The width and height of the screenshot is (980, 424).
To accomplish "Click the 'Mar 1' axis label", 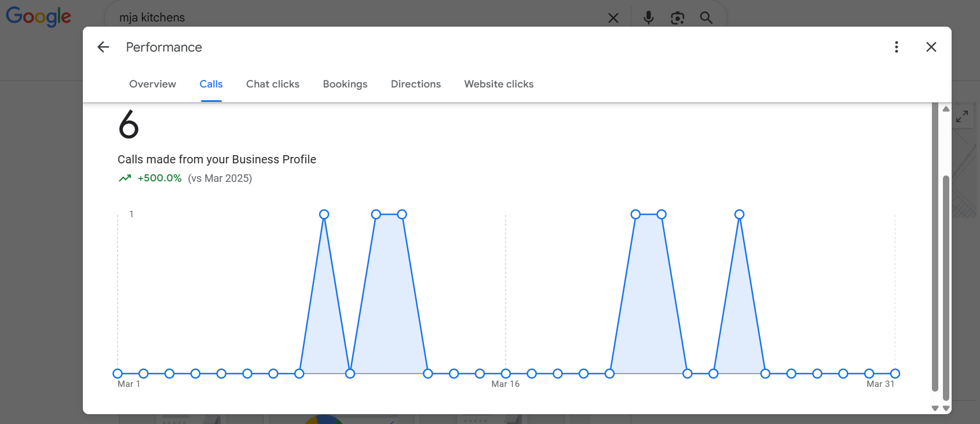I will pyautogui.click(x=129, y=384).
